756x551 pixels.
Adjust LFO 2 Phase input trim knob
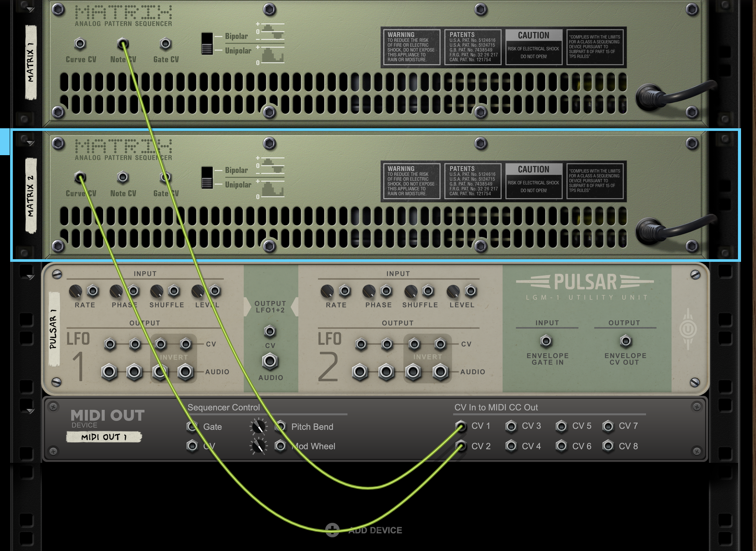click(x=369, y=291)
